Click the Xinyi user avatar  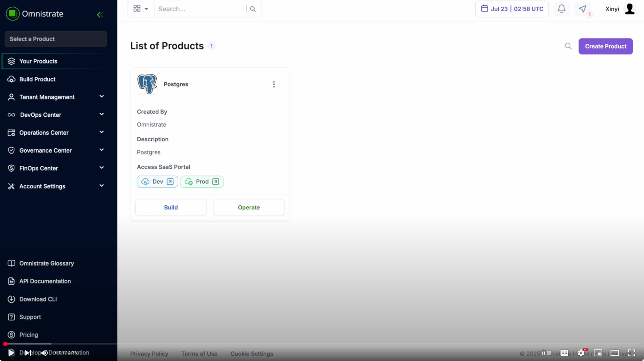[630, 9]
